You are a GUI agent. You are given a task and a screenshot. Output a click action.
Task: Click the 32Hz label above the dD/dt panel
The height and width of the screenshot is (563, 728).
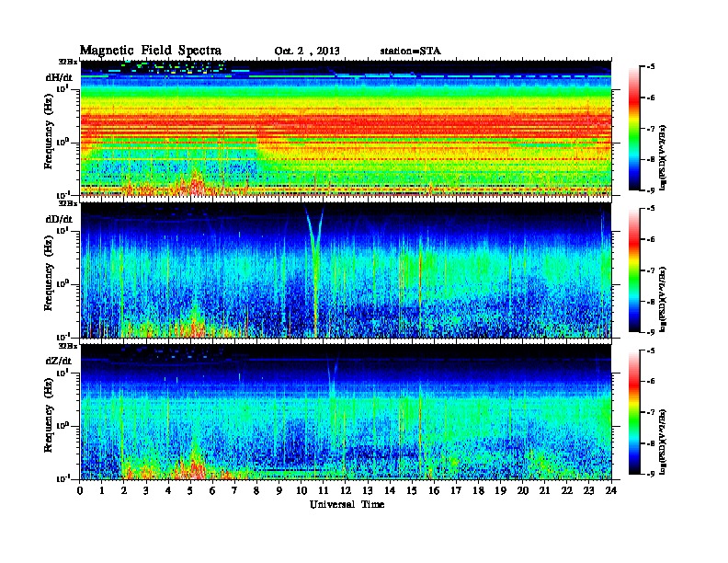pos(68,203)
